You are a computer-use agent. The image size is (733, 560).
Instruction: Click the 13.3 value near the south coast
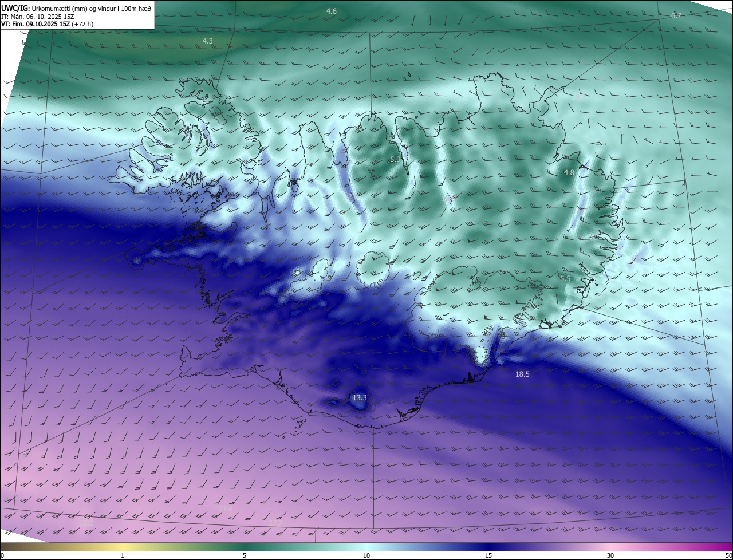360,397
